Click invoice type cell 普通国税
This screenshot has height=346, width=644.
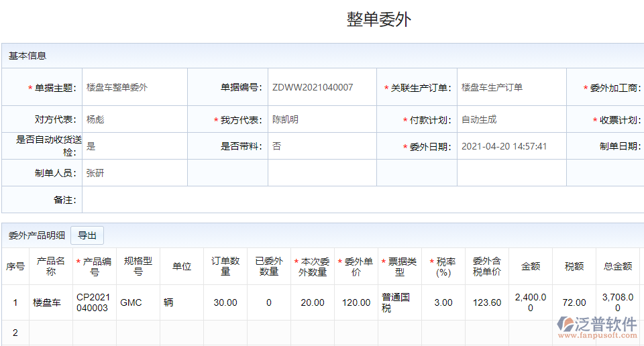coord(400,302)
